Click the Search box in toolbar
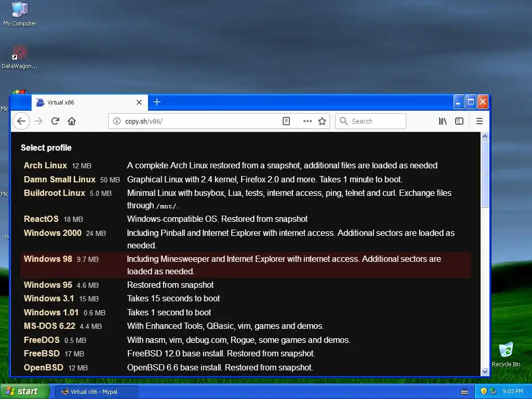The height and width of the screenshot is (399, 532). (370, 121)
